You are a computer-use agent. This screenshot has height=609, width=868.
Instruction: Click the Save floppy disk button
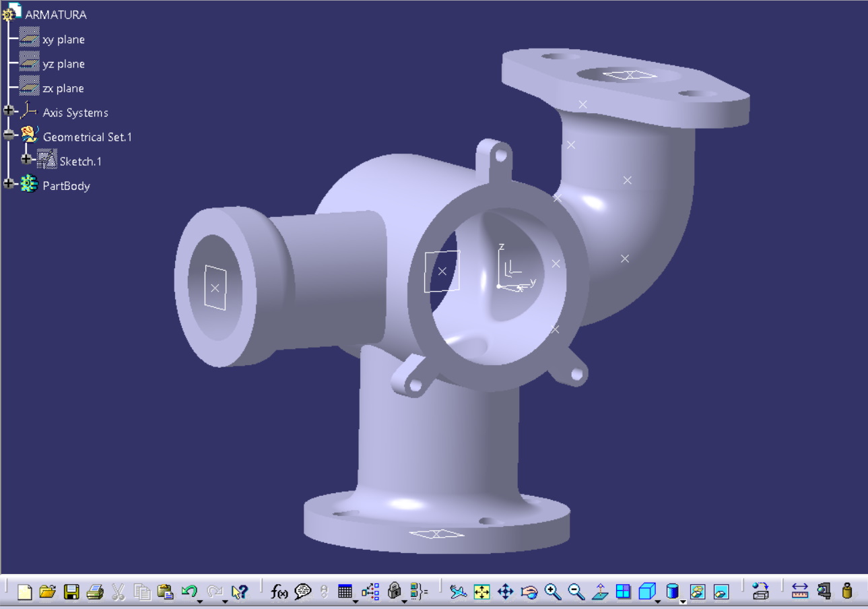71,591
